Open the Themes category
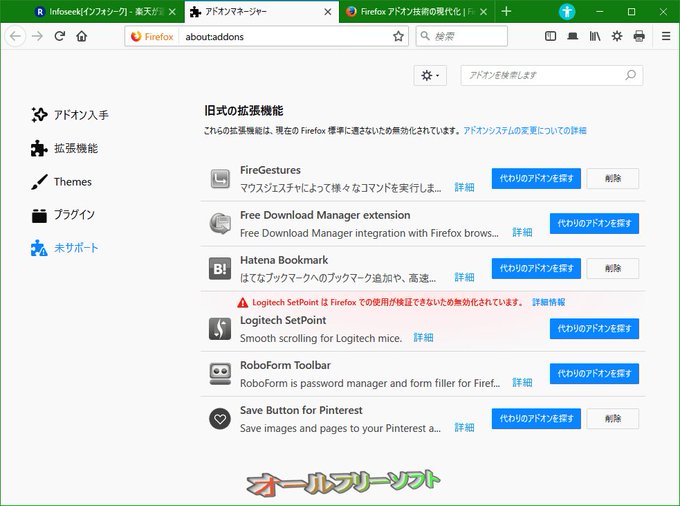Screen dimensions: 680x506 [61, 182]
